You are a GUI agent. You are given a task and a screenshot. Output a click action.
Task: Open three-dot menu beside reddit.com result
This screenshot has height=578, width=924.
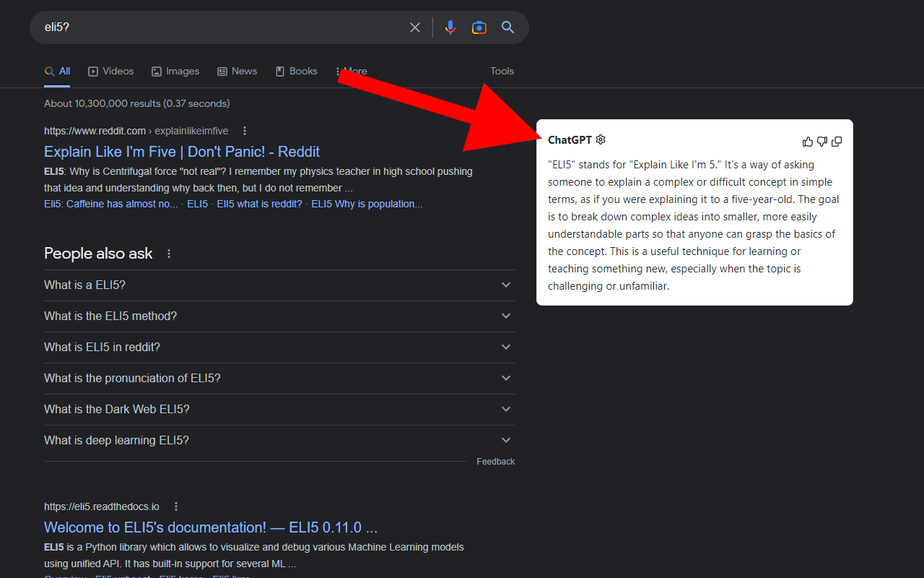(x=245, y=131)
